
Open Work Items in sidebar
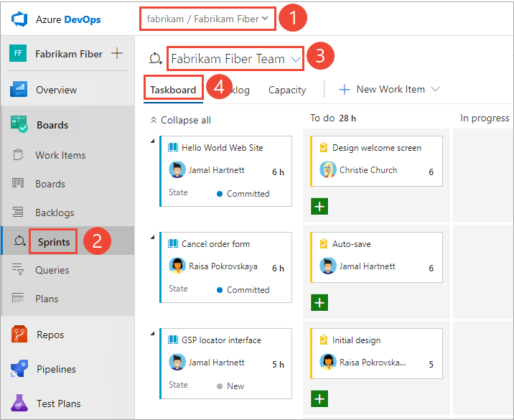(x=60, y=155)
